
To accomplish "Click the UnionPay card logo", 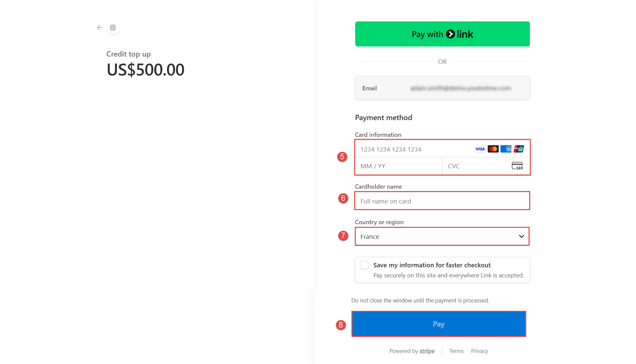I will point(519,149).
